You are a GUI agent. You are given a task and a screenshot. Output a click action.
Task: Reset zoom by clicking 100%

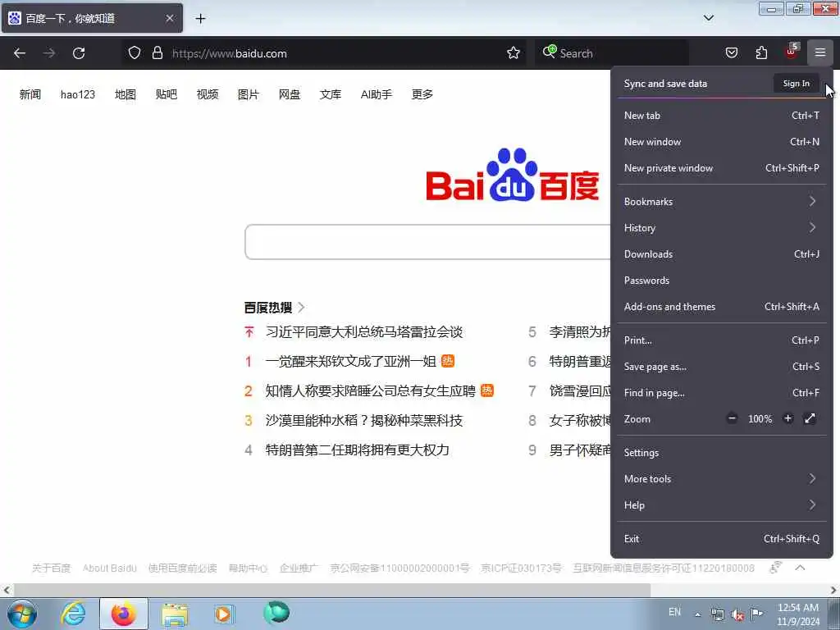click(x=760, y=419)
